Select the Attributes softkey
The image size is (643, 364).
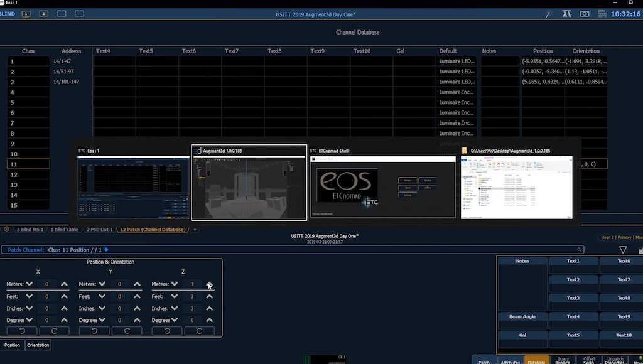pyautogui.click(x=510, y=361)
